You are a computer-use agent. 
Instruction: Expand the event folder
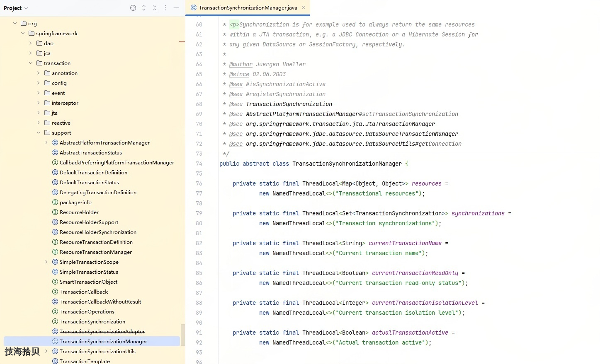pos(39,93)
